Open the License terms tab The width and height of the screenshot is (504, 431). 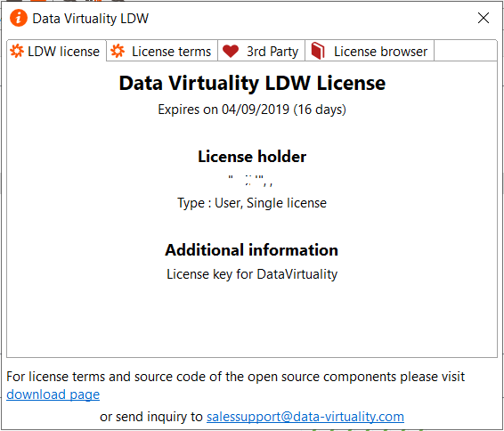pyautogui.click(x=162, y=51)
